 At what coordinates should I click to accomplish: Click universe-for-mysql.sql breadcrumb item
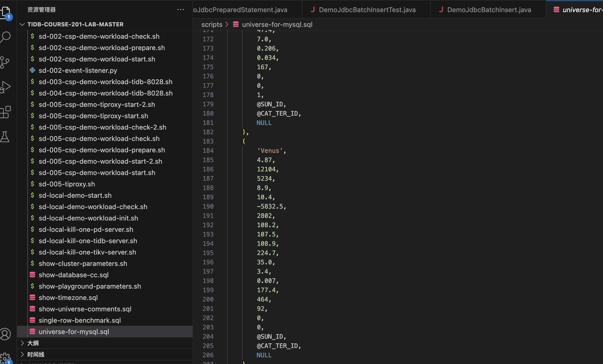[x=277, y=25]
